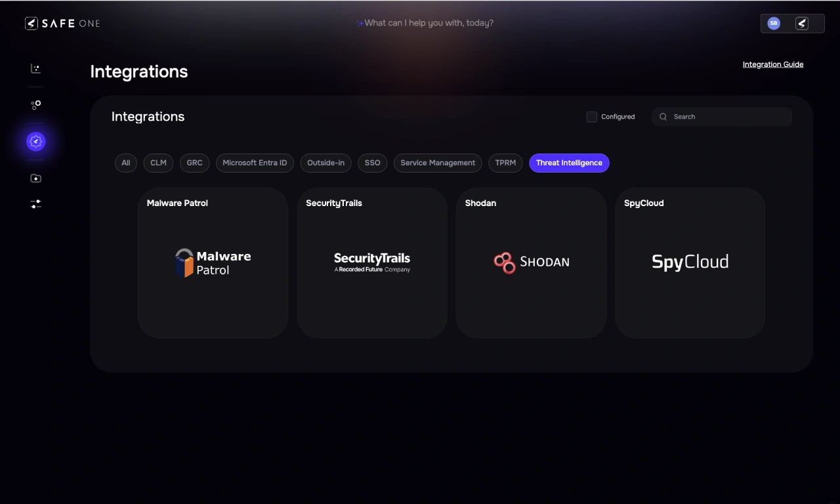Click the SAFE One logo
Image resolution: width=840 pixels, height=504 pixels.
pyautogui.click(x=62, y=24)
